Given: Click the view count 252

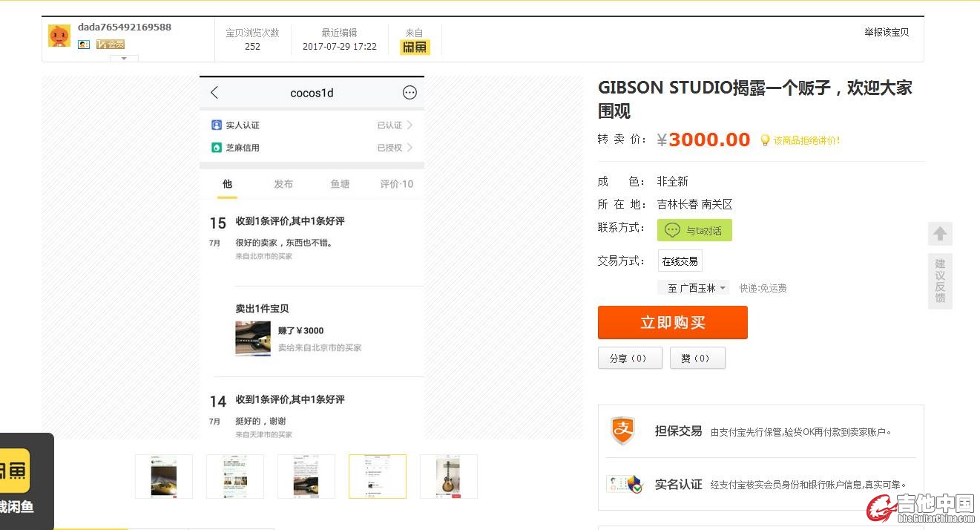Looking at the screenshot, I should (252, 46).
